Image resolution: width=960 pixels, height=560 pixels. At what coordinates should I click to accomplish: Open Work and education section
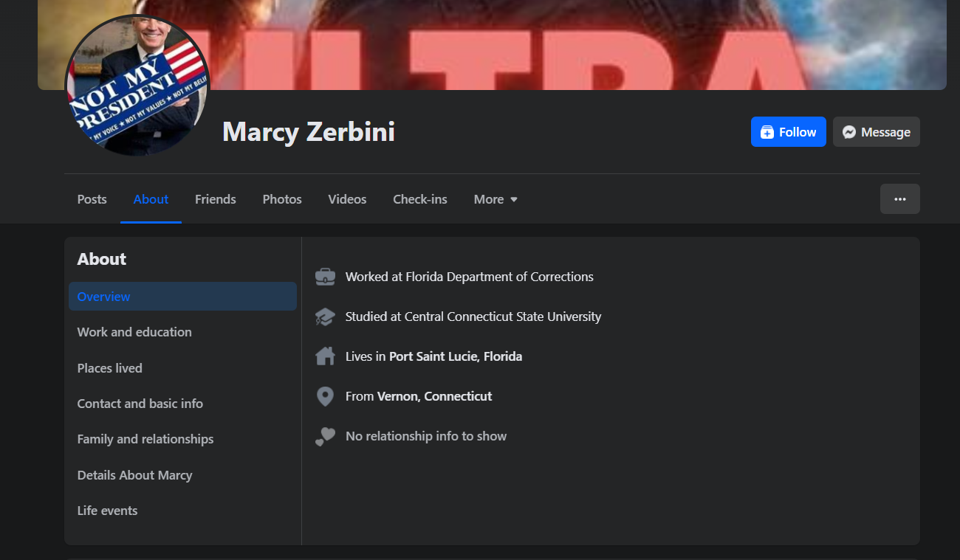pos(182,332)
